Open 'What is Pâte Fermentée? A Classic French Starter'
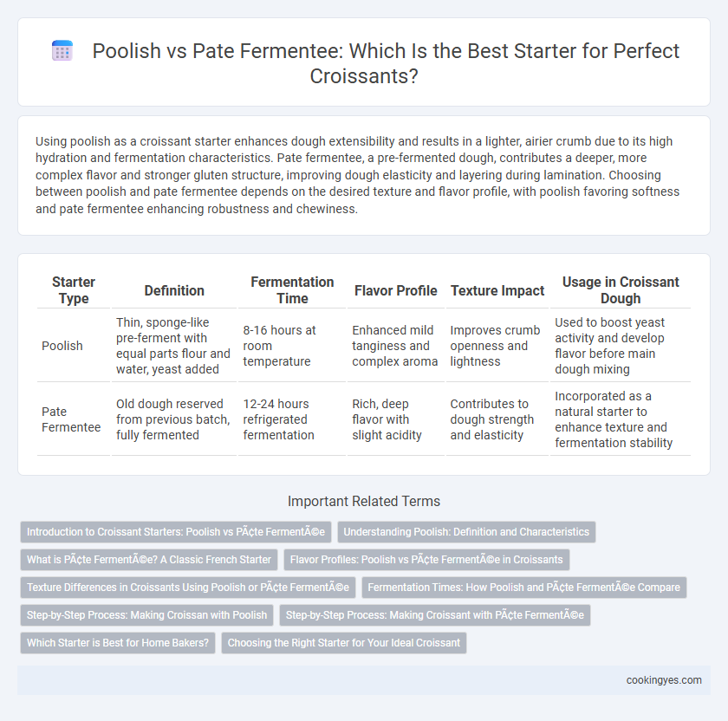This screenshot has height=721, width=728. 149,560
